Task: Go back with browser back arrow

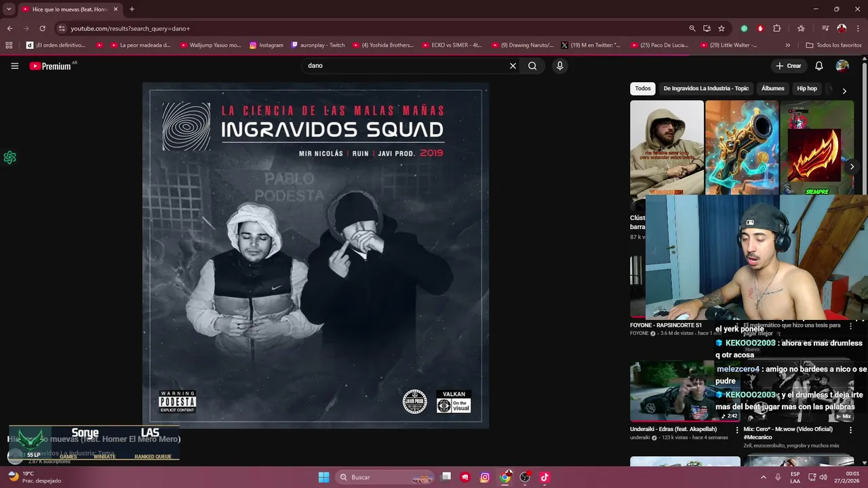Action: pos(9,28)
